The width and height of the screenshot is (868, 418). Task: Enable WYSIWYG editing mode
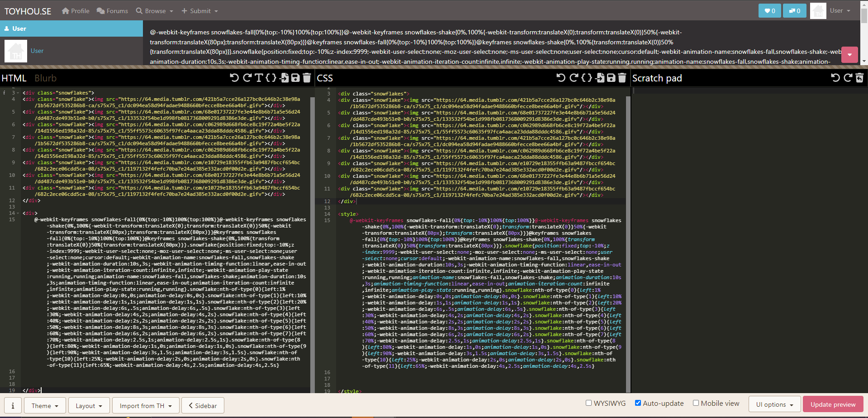588,403
